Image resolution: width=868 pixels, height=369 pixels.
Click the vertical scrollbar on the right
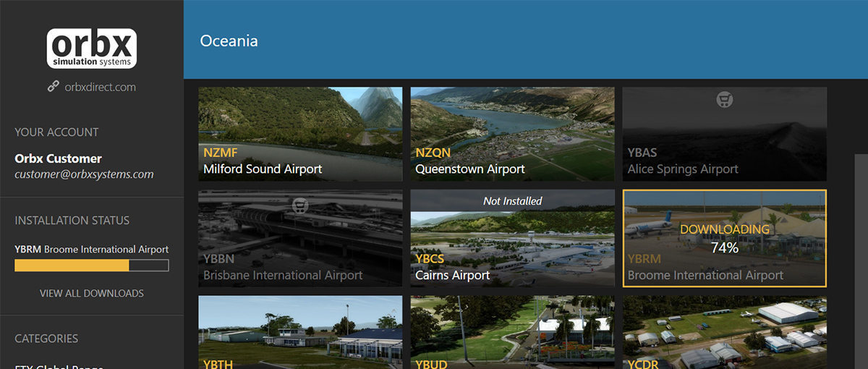pyautogui.click(x=861, y=261)
